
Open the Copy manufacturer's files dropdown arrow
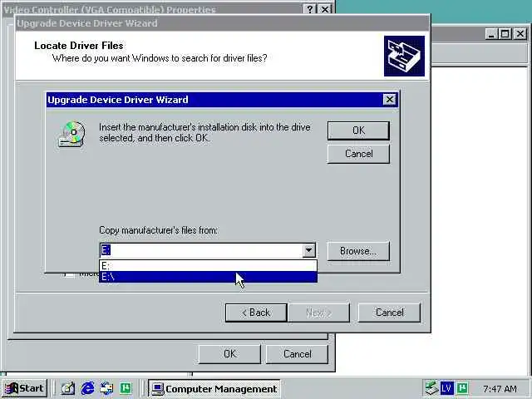[x=308, y=250]
